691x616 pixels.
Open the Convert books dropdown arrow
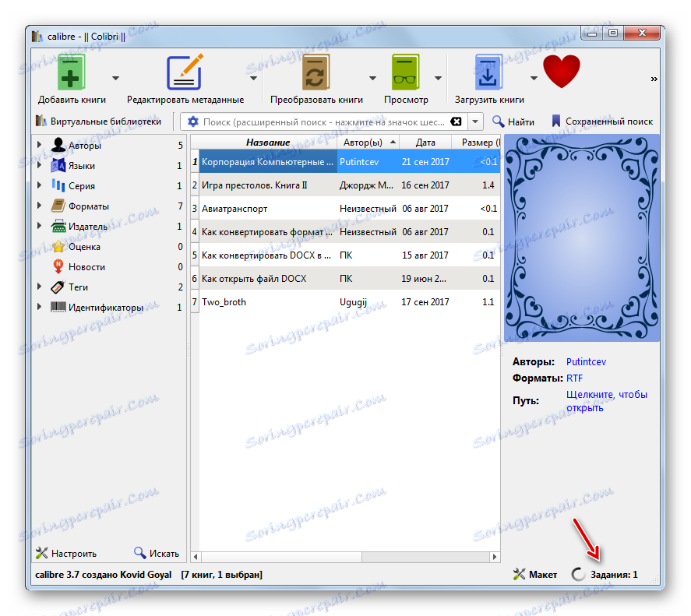(373, 78)
